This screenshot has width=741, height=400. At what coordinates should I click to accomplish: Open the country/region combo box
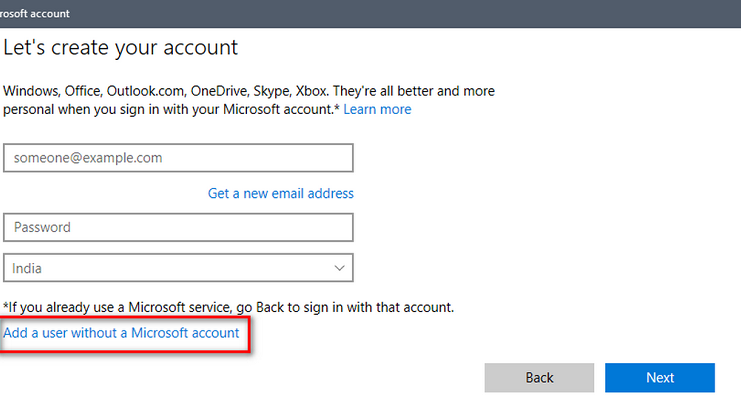[x=178, y=268]
